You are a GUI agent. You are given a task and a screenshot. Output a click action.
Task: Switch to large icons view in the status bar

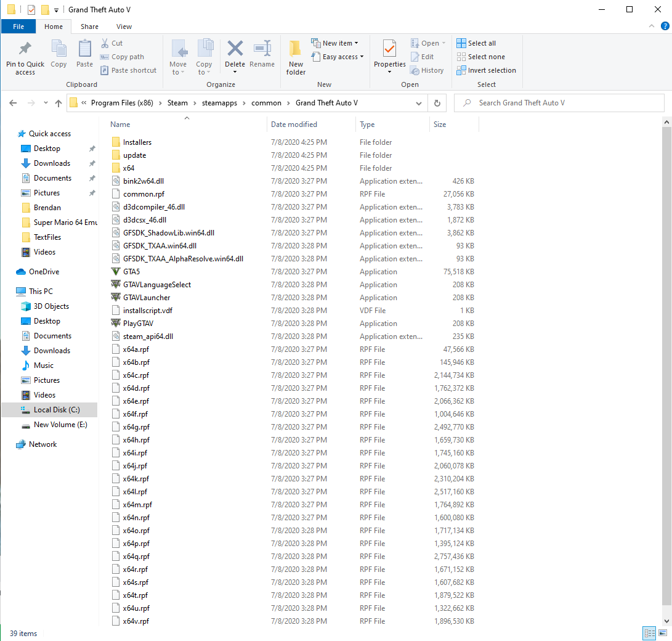click(663, 633)
